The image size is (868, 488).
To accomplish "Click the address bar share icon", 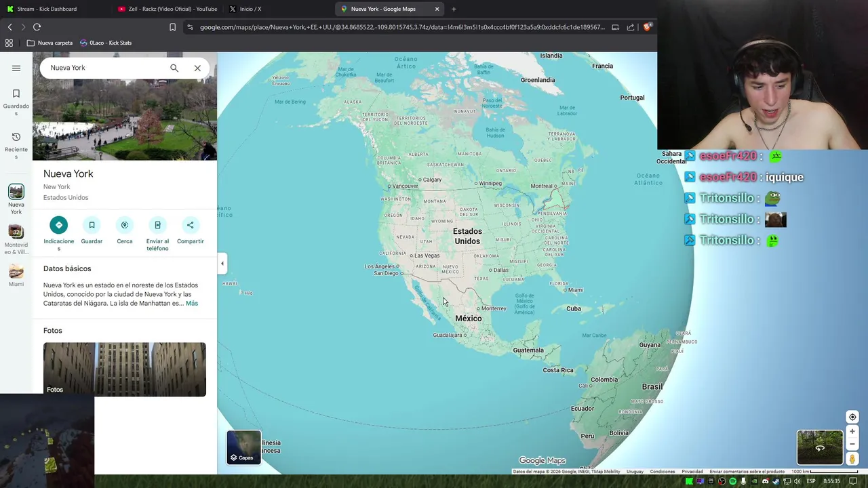I will click(631, 27).
